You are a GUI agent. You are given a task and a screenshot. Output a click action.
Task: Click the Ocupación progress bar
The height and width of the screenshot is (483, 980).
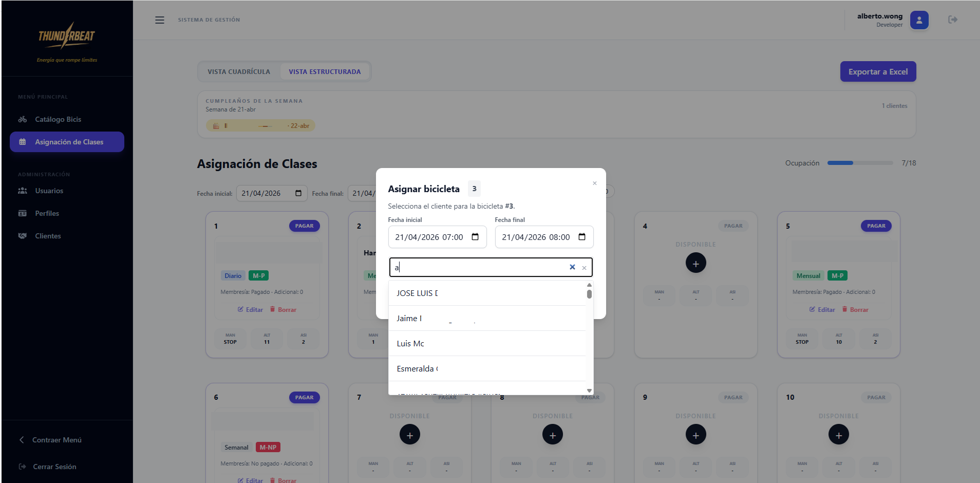coord(860,163)
